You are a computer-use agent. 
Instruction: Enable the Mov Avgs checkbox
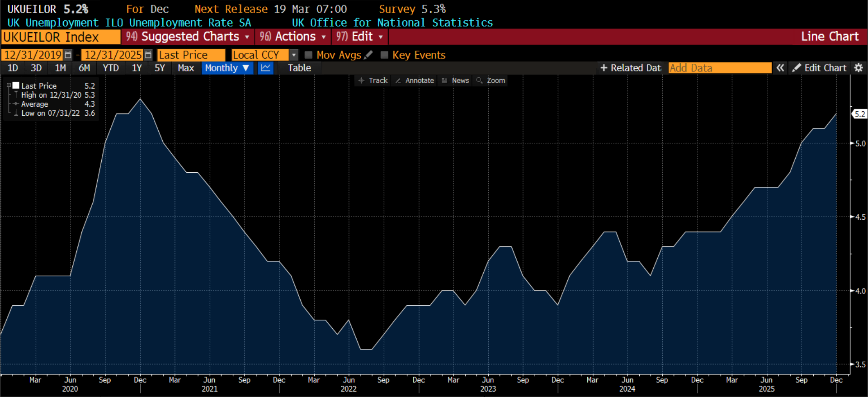pyautogui.click(x=309, y=55)
